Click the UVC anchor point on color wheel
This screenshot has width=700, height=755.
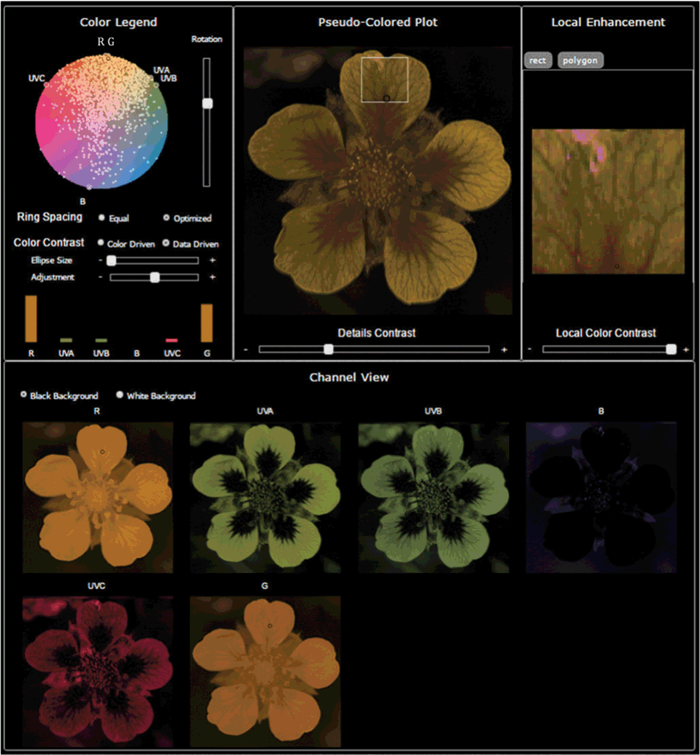(x=46, y=85)
